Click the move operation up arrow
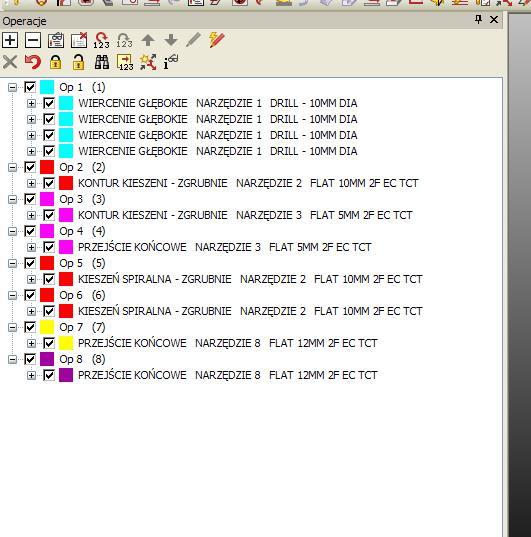531x537 pixels. click(148, 40)
